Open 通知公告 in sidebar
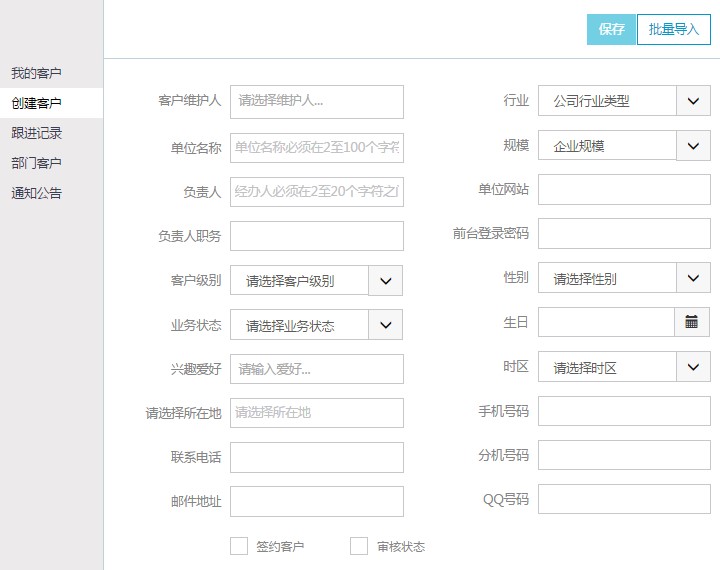Image resolution: width=720 pixels, height=570 pixels. coord(37,193)
